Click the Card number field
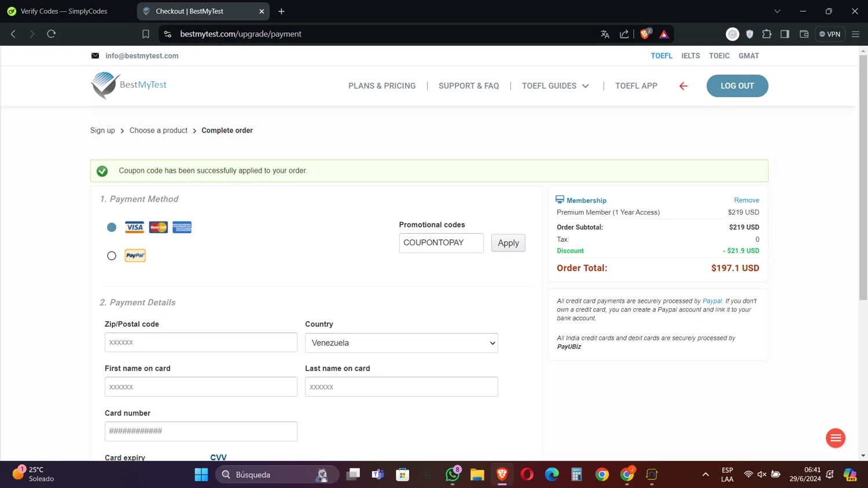This screenshot has width=868, height=488. (201, 431)
